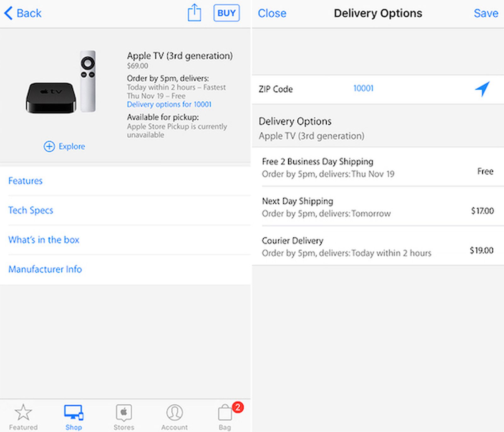This screenshot has width=504, height=432.
Task: Tap the Back chevron arrow
Action: pos(8,13)
